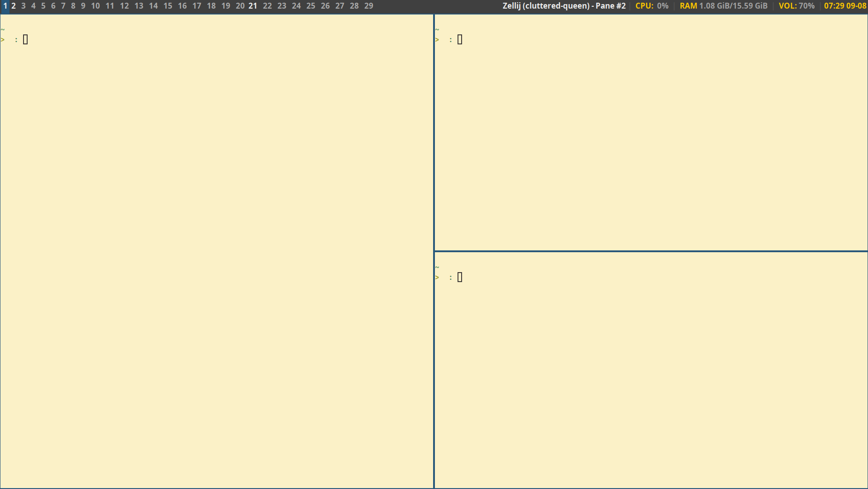Switch to workspace 2
The height and width of the screenshot is (489, 868).
[14, 6]
